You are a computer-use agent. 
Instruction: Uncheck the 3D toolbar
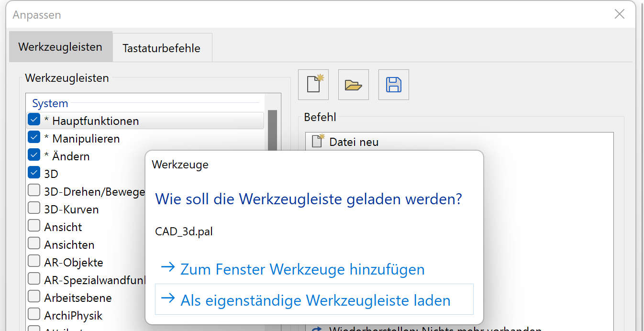click(33, 172)
